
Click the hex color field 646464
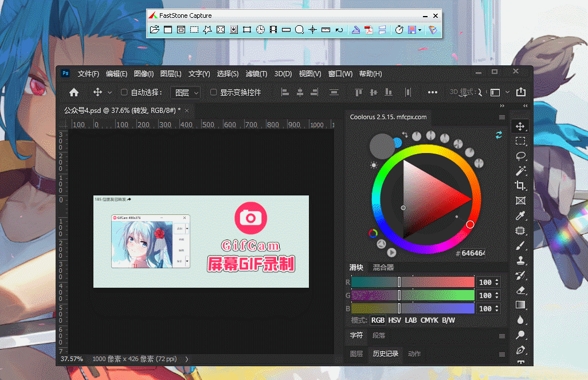click(473, 253)
